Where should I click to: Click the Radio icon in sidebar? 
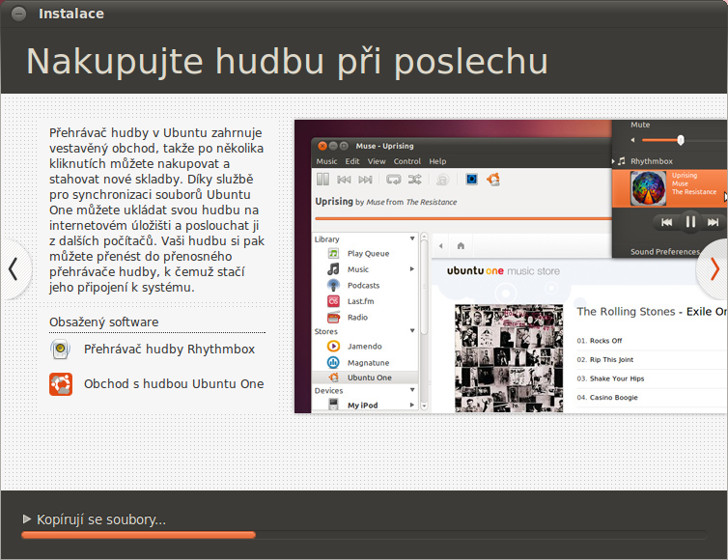(333, 318)
